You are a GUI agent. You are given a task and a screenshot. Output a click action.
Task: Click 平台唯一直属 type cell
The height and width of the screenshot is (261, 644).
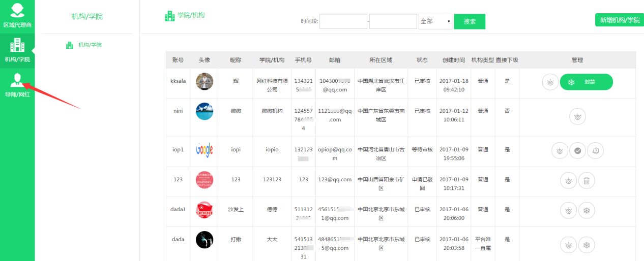[x=483, y=244]
